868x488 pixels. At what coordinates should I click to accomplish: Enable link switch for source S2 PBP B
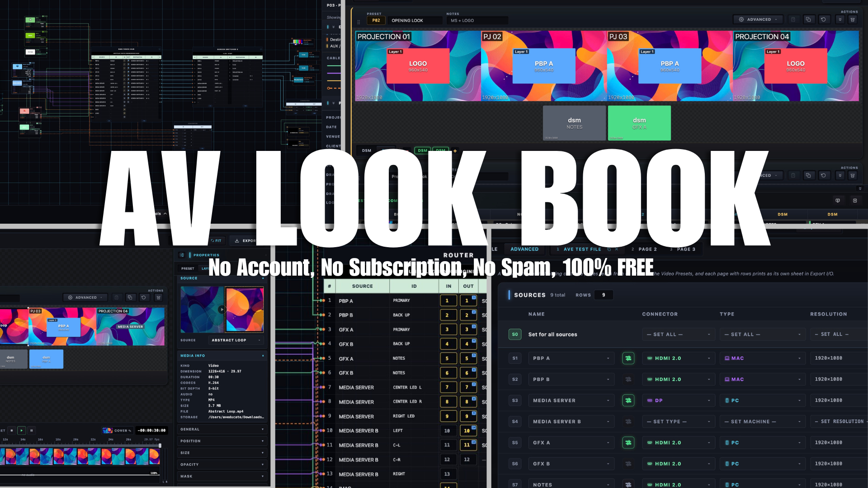[628, 380]
